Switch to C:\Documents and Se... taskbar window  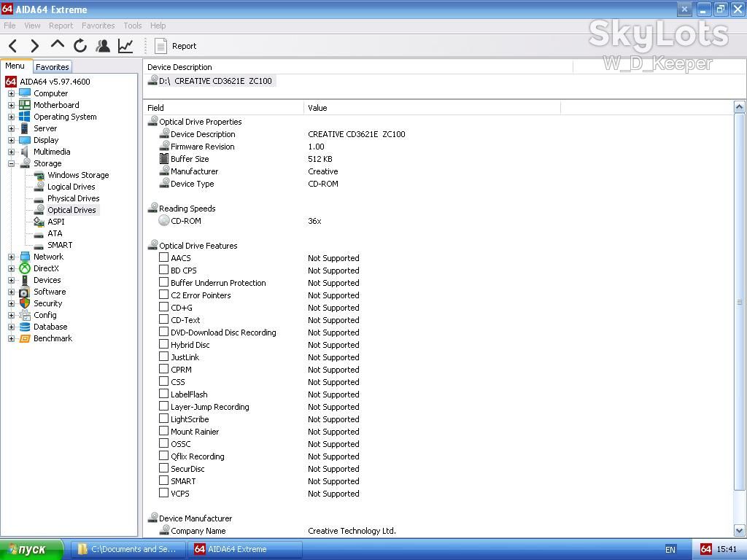(128, 549)
